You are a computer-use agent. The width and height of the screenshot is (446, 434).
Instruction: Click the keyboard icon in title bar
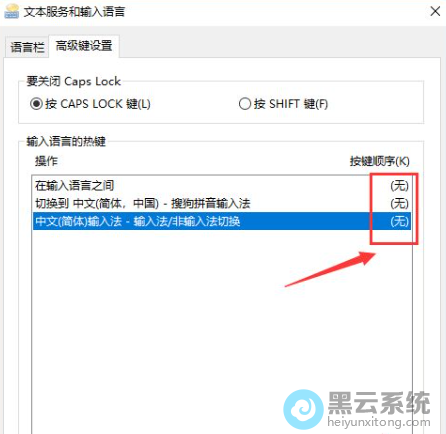[12, 11]
